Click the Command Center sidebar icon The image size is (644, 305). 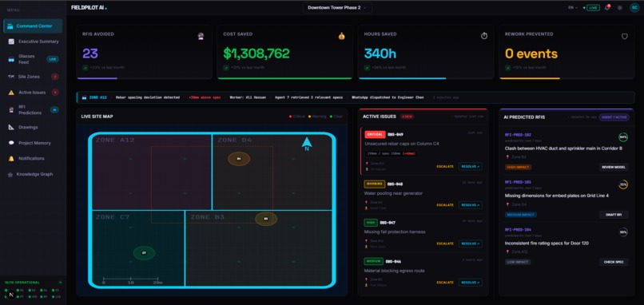[10, 26]
